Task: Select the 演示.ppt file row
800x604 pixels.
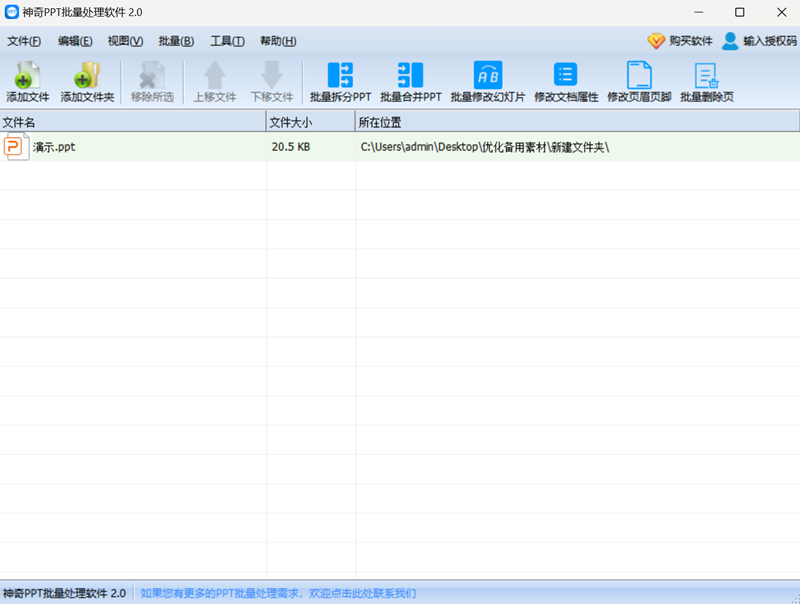Action: click(150, 146)
